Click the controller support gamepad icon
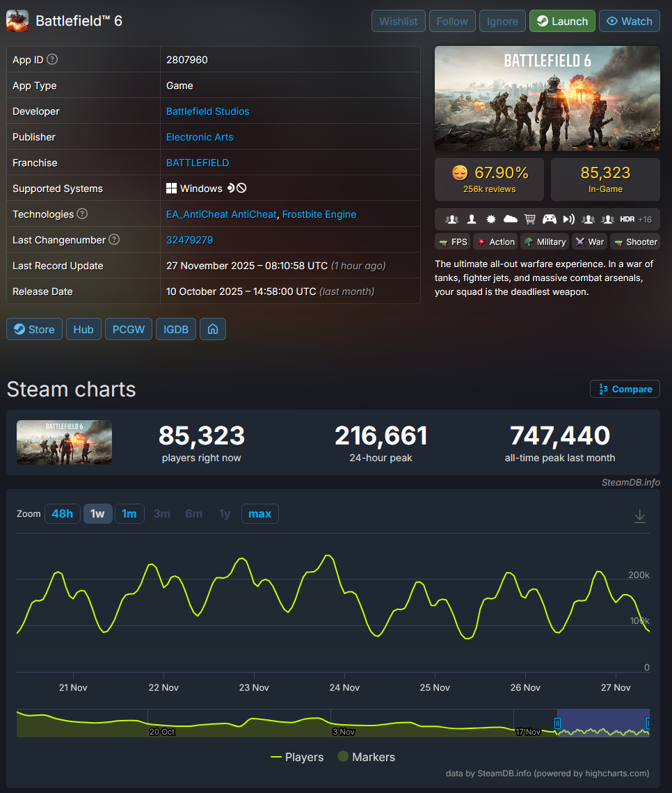672x793 pixels. [x=549, y=219]
